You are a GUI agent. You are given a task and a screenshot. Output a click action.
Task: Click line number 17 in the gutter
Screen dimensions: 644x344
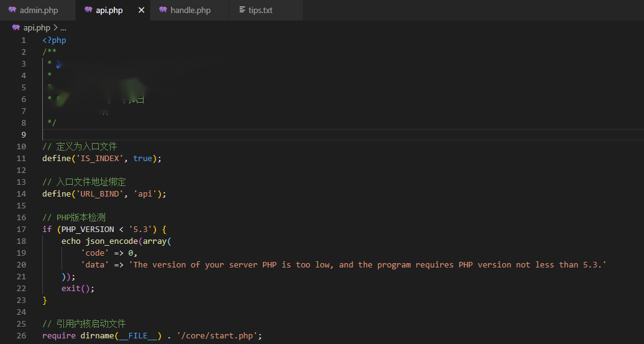(x=21, y=230)
